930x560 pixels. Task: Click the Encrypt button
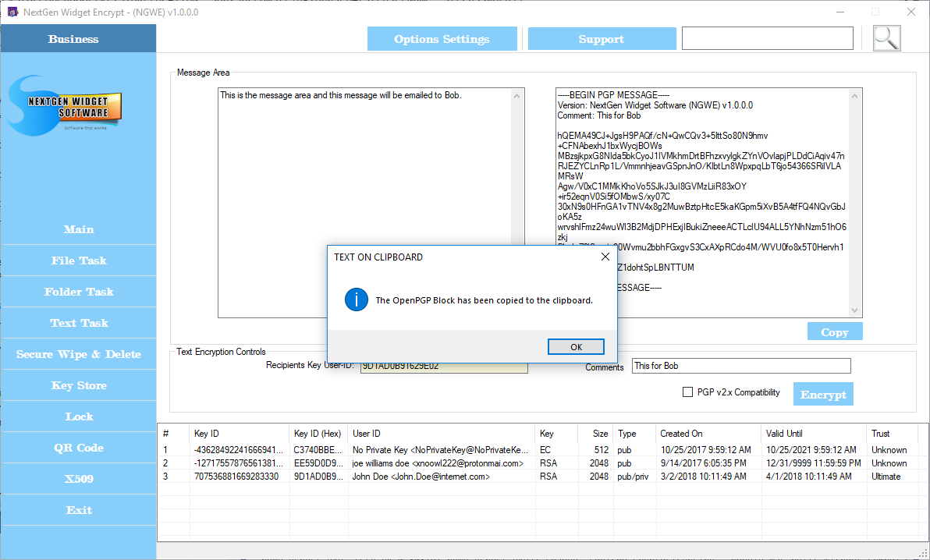pos(823,395)
